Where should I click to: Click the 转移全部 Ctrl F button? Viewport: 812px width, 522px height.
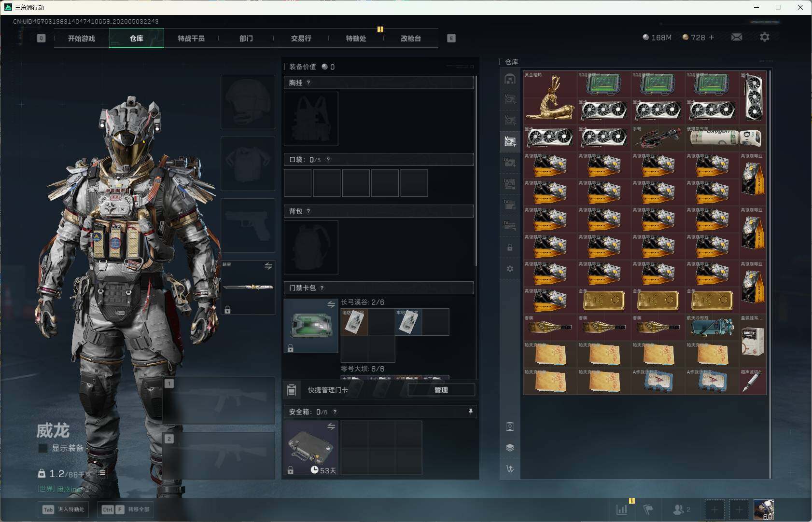(126, 509)
